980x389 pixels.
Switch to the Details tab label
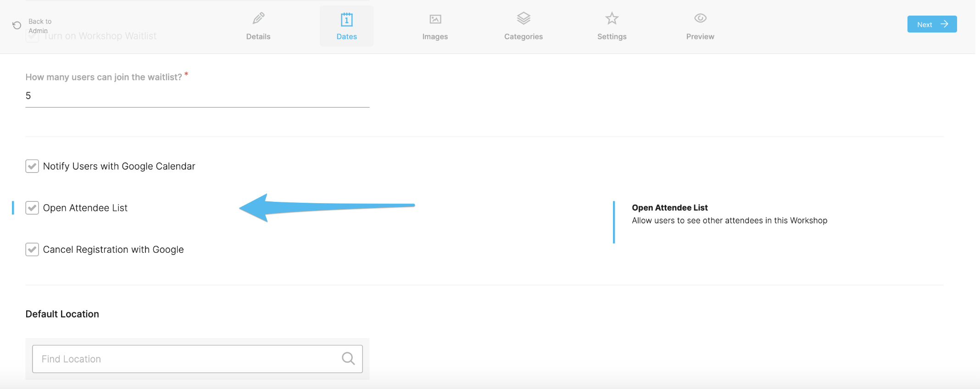click(258, 37)
